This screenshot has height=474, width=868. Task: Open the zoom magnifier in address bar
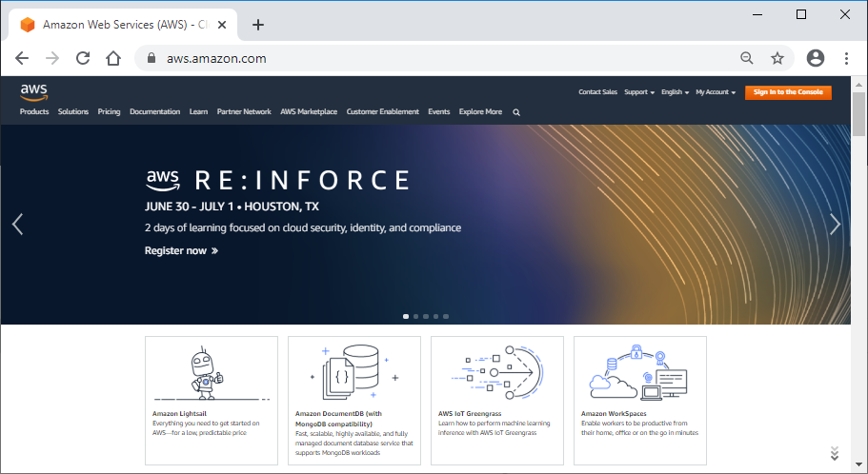(747, 58)
